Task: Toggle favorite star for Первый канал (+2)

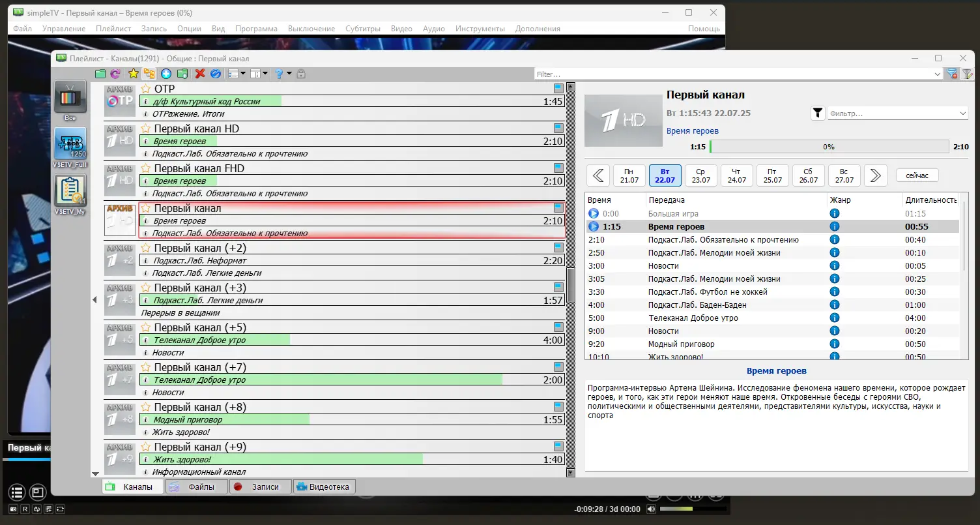Action: point(146,248)
